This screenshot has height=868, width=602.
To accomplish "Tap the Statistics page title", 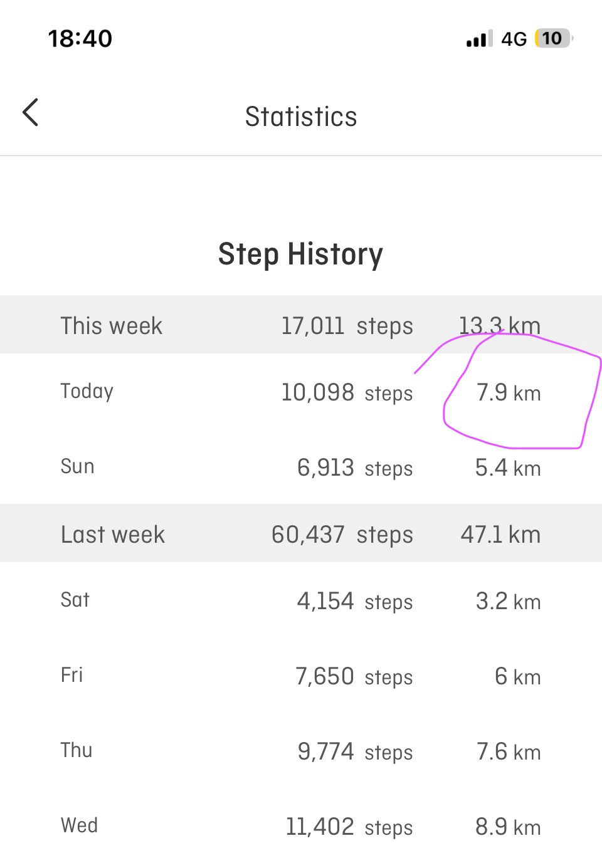I will coord(301,117).
